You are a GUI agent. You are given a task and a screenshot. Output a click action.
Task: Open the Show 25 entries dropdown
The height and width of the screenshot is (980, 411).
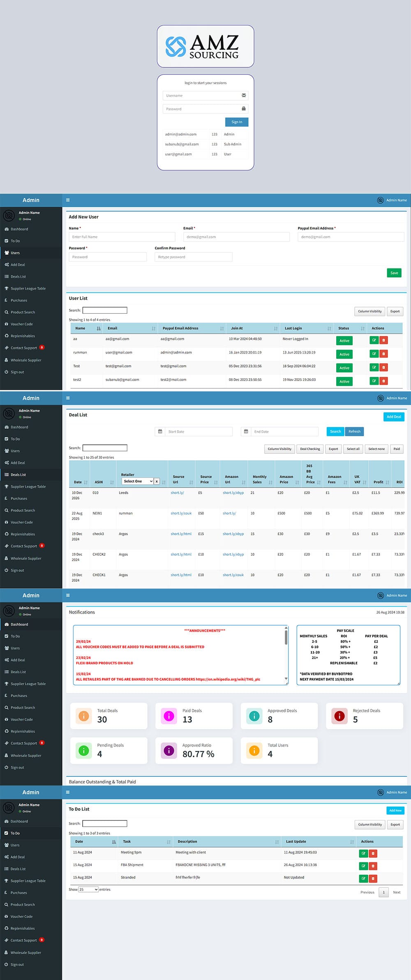coord(88,890)
